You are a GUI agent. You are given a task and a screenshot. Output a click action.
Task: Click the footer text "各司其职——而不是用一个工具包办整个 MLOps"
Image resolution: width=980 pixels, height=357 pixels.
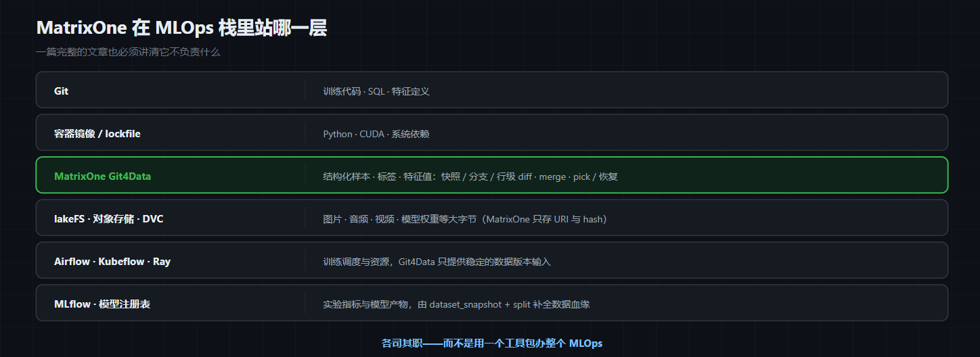tap(492, 343)
